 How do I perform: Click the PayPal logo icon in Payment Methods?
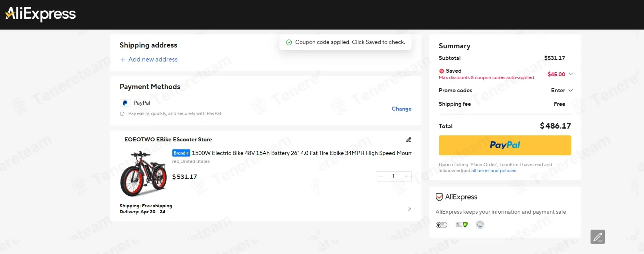click(x=125, y=103)
